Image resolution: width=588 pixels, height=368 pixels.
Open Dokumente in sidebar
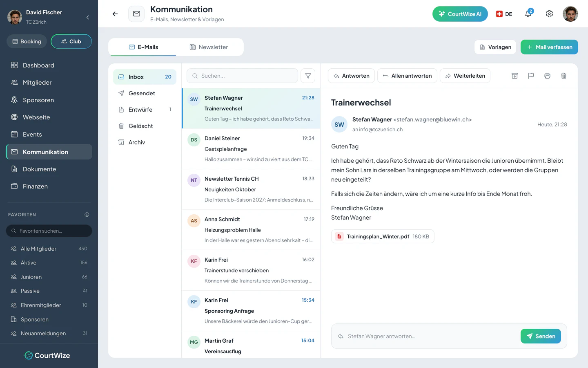tap(49, 169)
